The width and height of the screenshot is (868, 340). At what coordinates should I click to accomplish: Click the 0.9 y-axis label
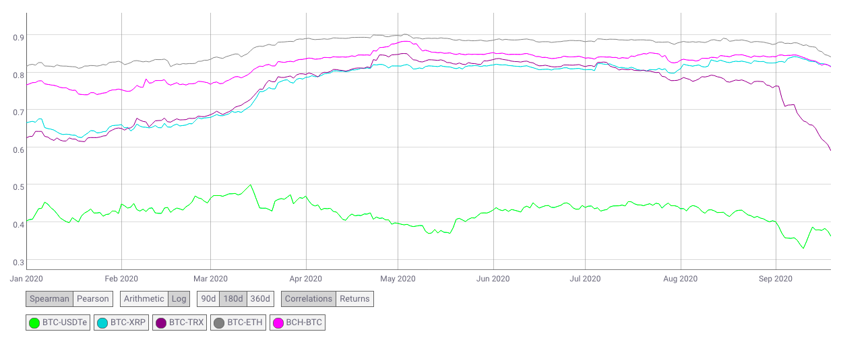(19, 38)
